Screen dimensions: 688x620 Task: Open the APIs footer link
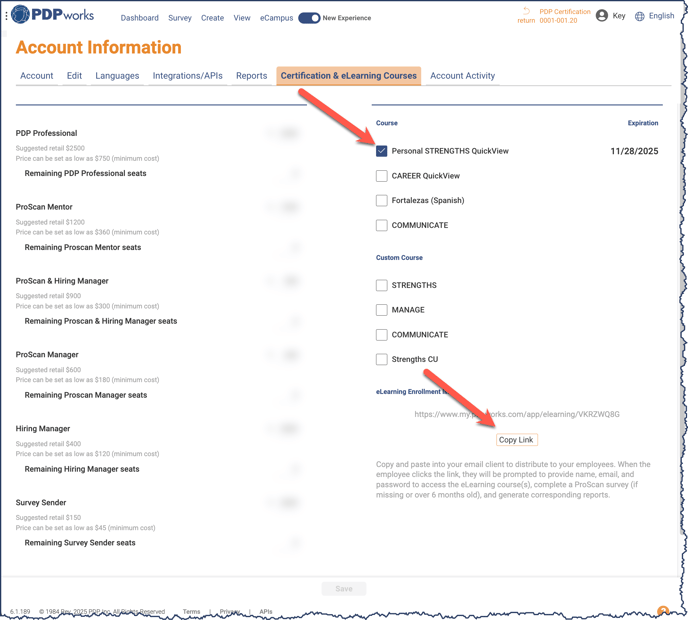point(265,612)
